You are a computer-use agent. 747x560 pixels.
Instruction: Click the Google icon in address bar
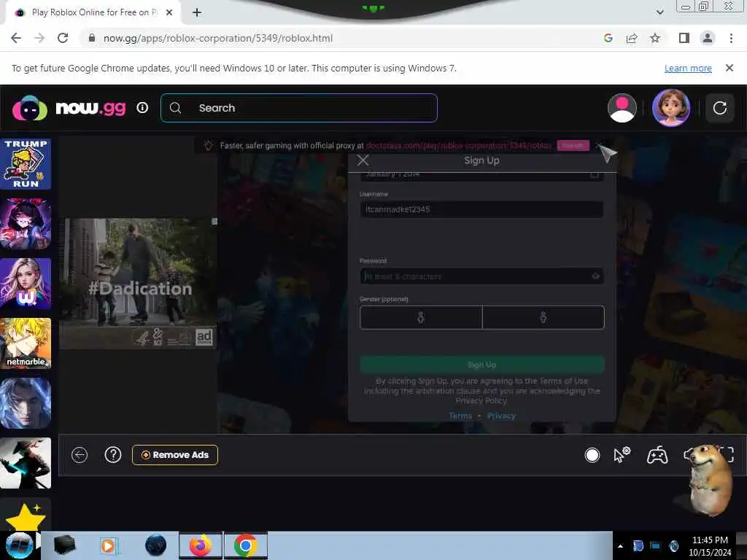point(608,38)
